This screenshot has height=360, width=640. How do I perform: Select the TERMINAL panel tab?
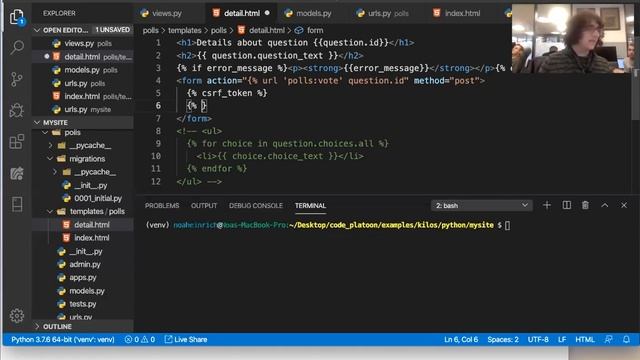point(310,206)
